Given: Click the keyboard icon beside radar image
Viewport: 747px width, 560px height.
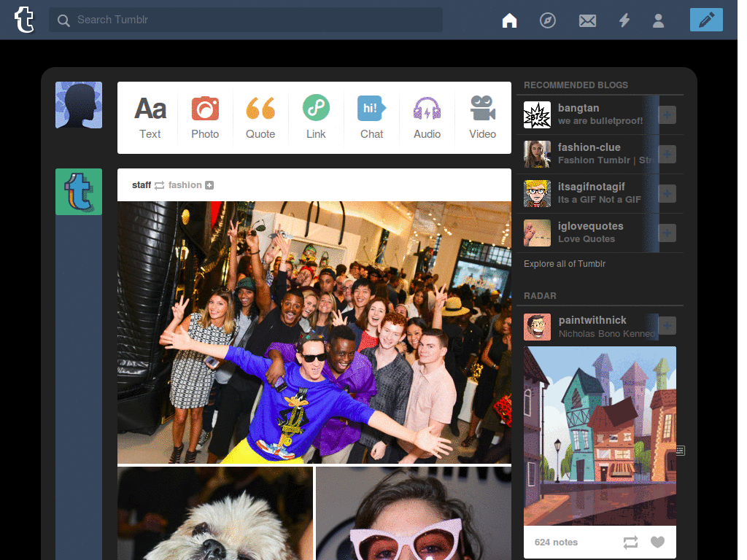Looking at the screenshot, I should (681, 451).
